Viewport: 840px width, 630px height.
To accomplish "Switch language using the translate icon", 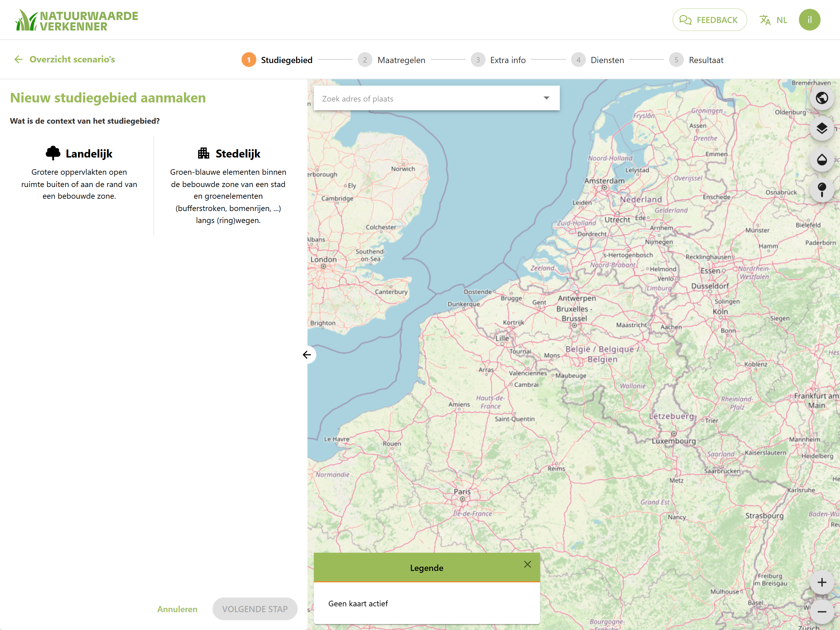I will (765, 20).
